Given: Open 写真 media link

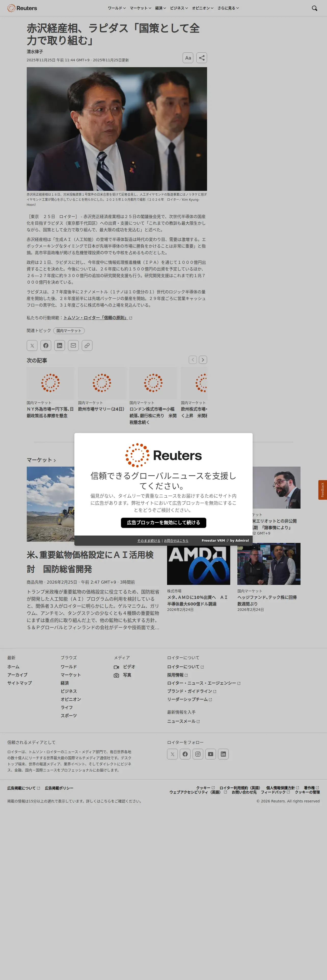Looking at the screenshot, I should [x=122, y=675].
